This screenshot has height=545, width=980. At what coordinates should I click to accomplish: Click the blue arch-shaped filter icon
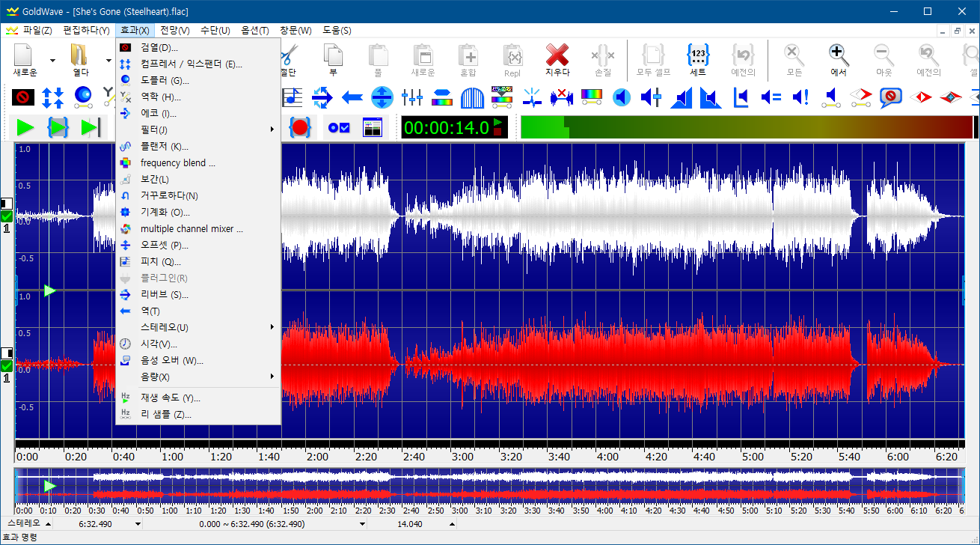point(472,97)
